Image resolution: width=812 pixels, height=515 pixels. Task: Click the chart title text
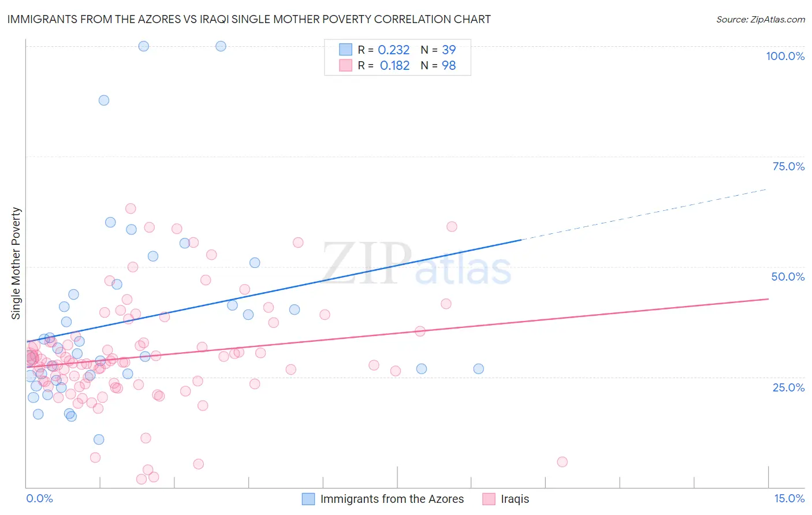(249, 19)
